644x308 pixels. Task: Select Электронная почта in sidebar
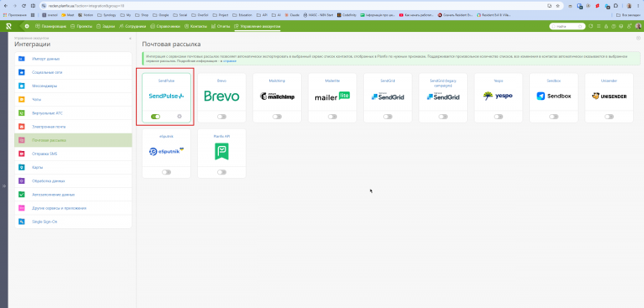coord(73,127)
